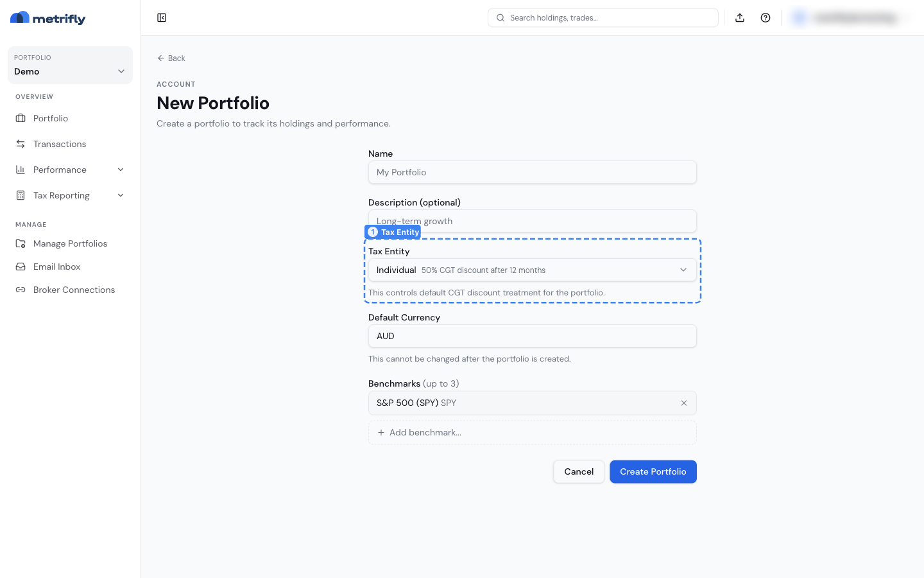Click the Broker Connections link icon
This screenshot has height=578, width=924.
coord(21,290)
